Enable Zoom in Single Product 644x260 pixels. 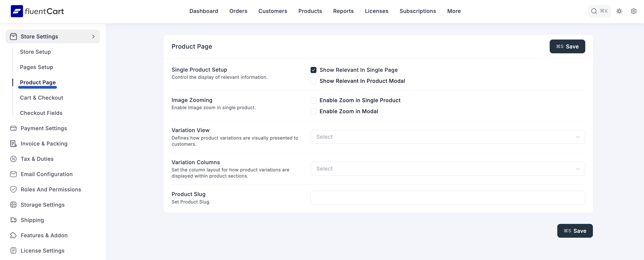coord(313,100)
